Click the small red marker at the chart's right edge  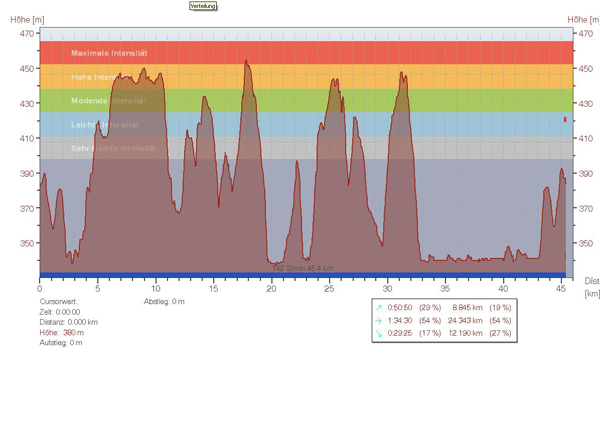tap(565, 119)
